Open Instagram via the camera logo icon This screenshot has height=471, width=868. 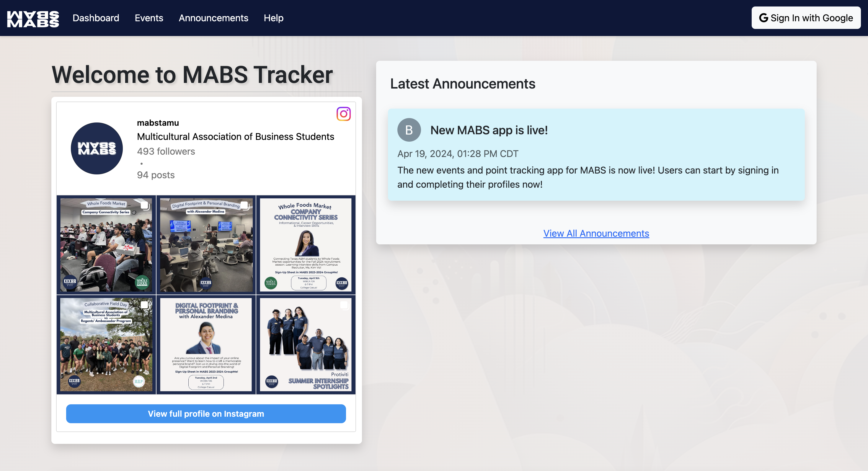[x=343, y=114]
